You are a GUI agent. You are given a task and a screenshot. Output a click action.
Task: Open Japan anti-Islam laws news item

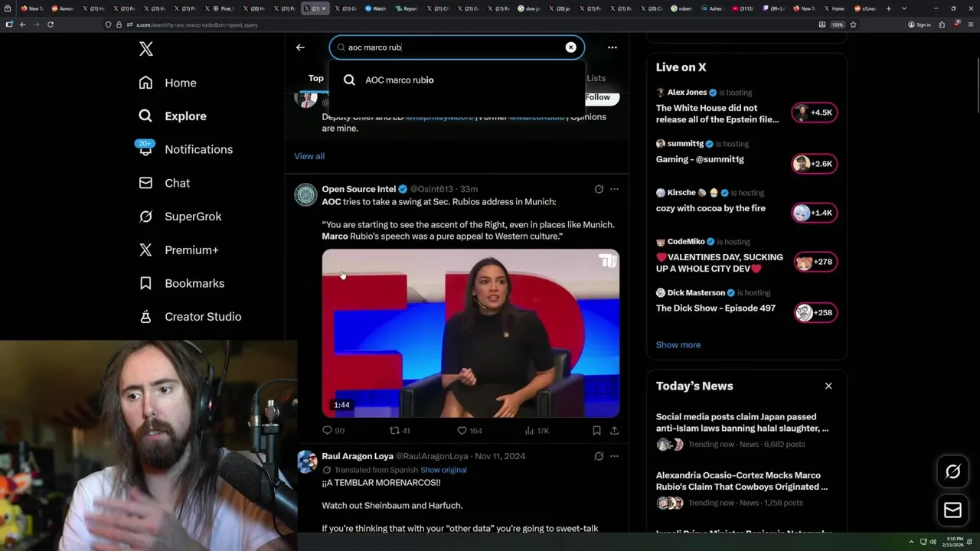(746, 432)
